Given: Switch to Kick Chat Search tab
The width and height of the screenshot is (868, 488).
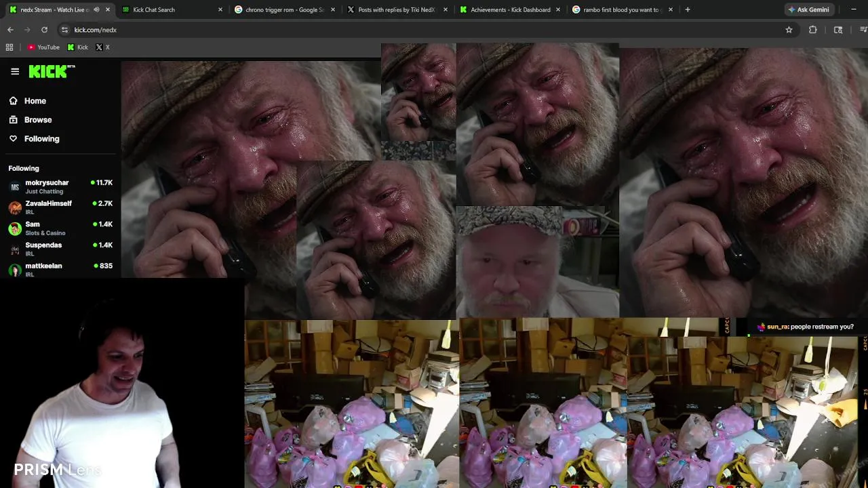Looking at the screenshot, I should tap(154, 9).
